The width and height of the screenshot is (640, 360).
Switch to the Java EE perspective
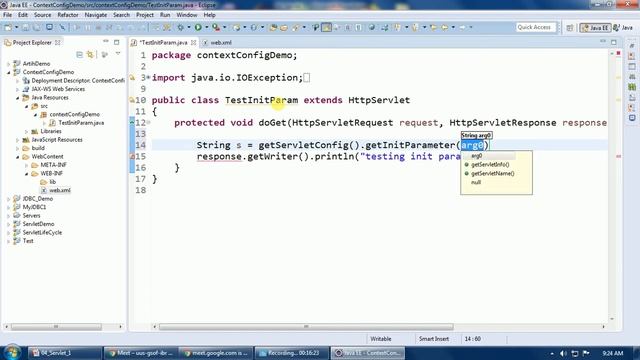(595, 27)
